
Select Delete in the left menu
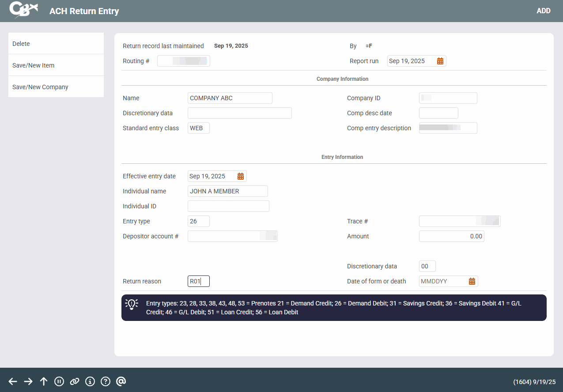(x=56, y=44)
